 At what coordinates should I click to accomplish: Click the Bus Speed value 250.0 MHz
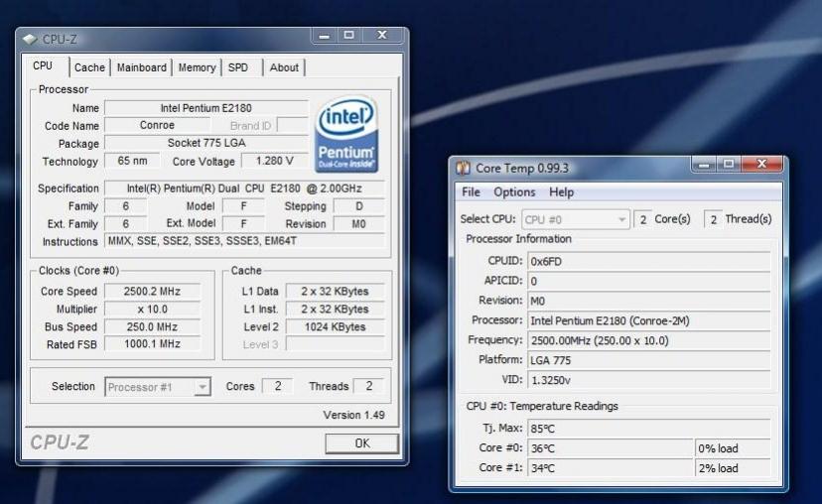(x=152, y=327)
